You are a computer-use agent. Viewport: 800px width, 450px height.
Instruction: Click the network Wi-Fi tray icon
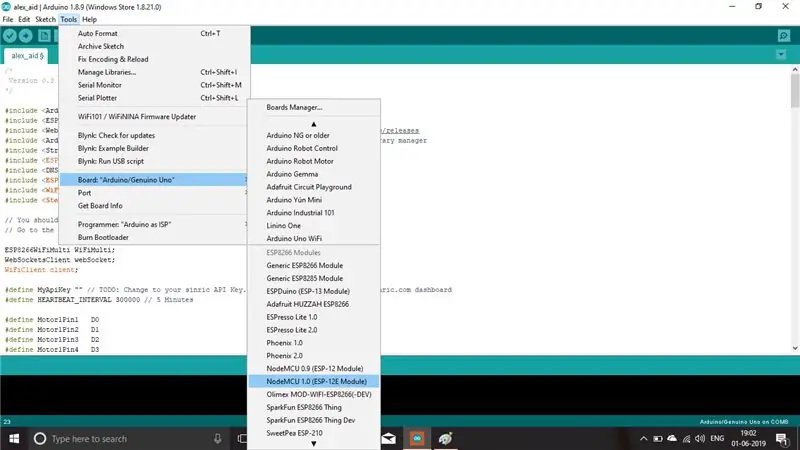pyautogui.click(x=686, y=439)
